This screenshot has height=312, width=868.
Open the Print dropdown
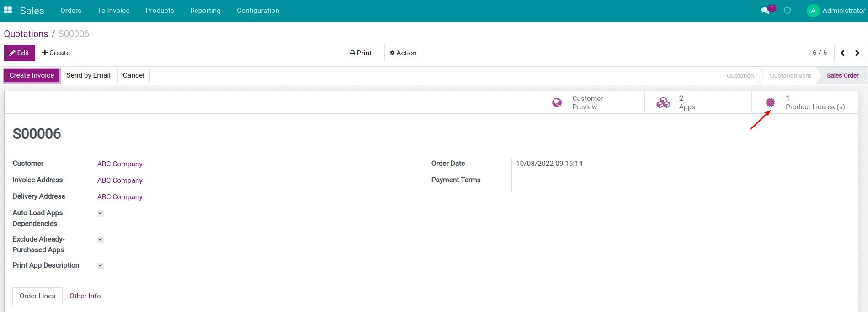click(361, 53)
